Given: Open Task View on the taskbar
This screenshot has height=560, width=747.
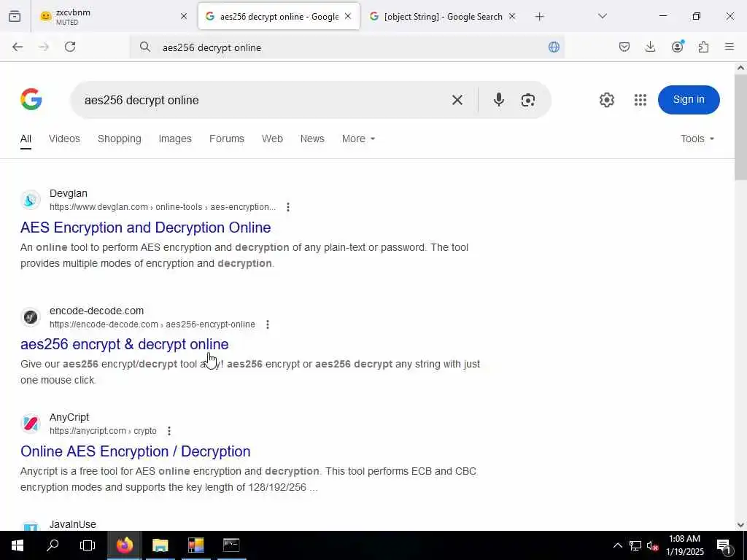Looking at the screenshot, I should pos(88,545).
